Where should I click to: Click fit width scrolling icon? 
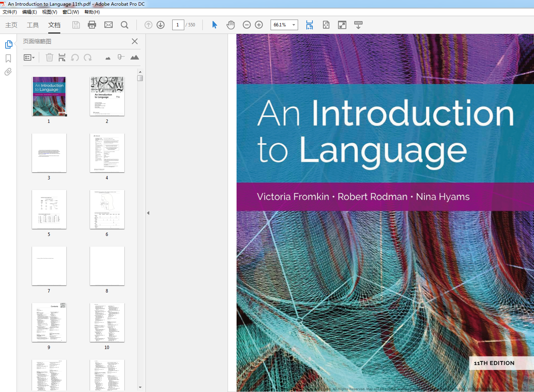coord(309,25)
